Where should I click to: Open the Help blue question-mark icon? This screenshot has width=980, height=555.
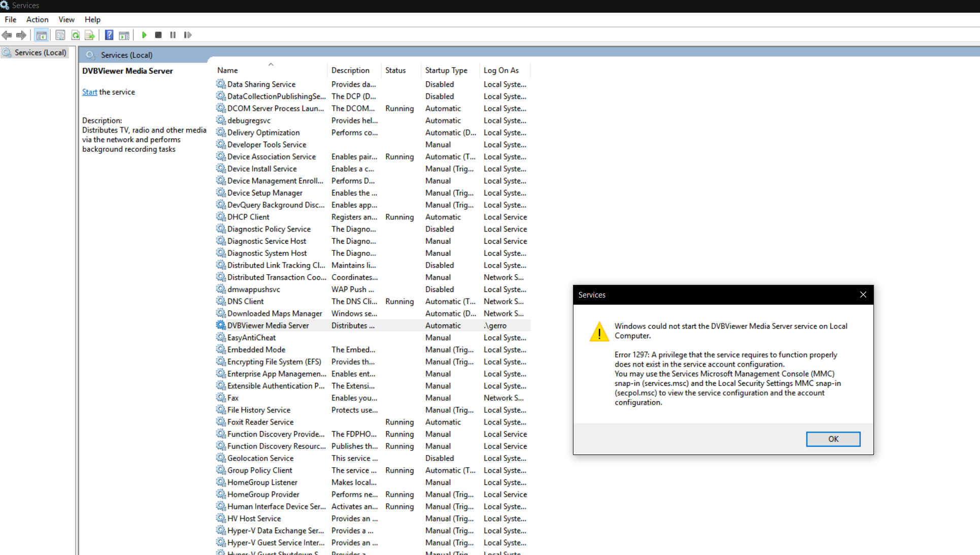(x=109, y=35)
